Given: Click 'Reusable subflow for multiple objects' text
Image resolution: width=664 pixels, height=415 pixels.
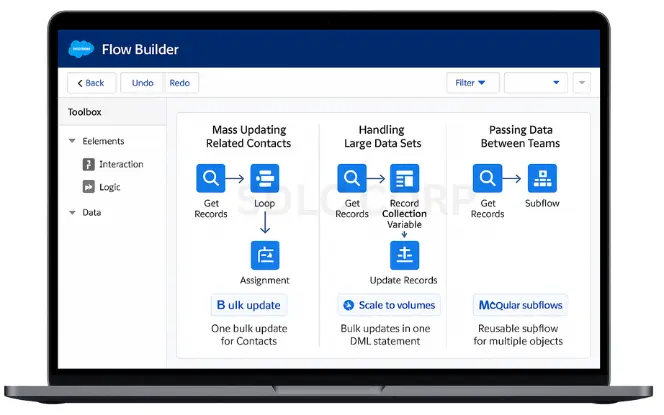Looking at the screenshot, I should click(x=518, y=335).
